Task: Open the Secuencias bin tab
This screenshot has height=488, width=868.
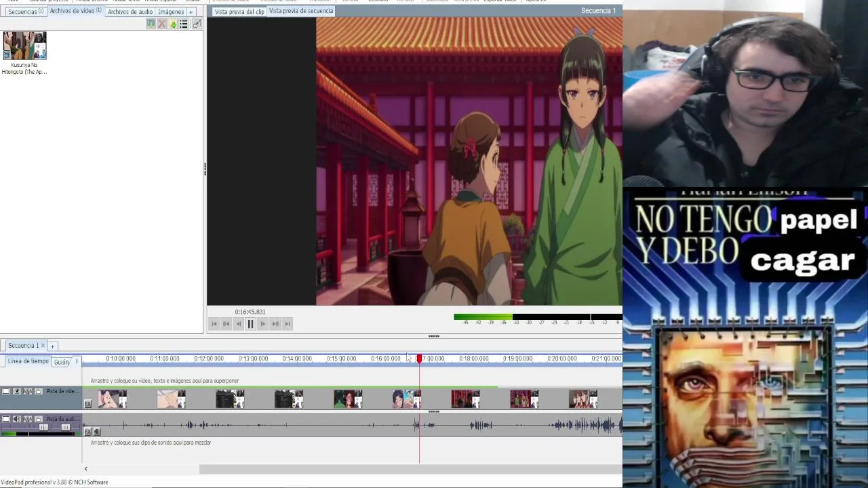Action: point(26,12)
